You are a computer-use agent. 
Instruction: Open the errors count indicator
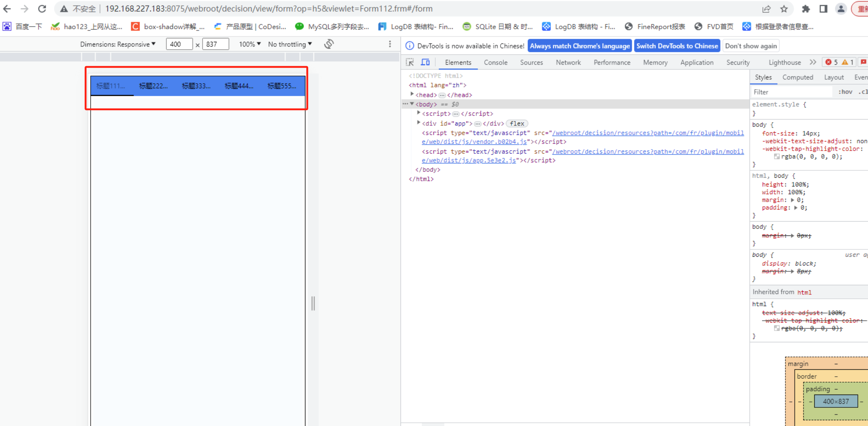832,63
